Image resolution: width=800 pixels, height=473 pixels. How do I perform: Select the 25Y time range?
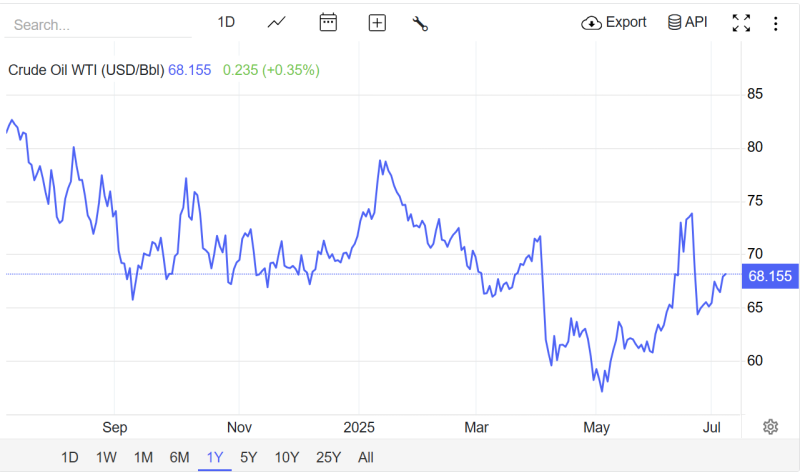pyautogui.click(x=328, y=457)
